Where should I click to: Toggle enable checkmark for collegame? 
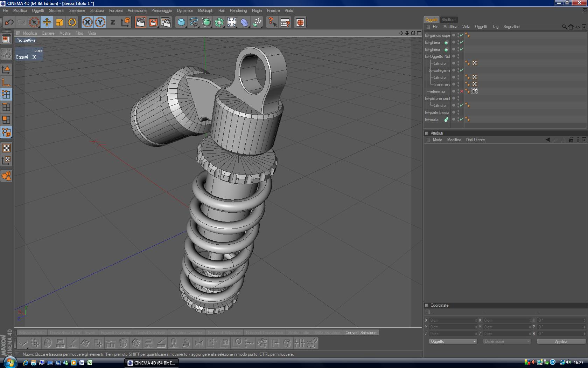click(x=462, y=70)
